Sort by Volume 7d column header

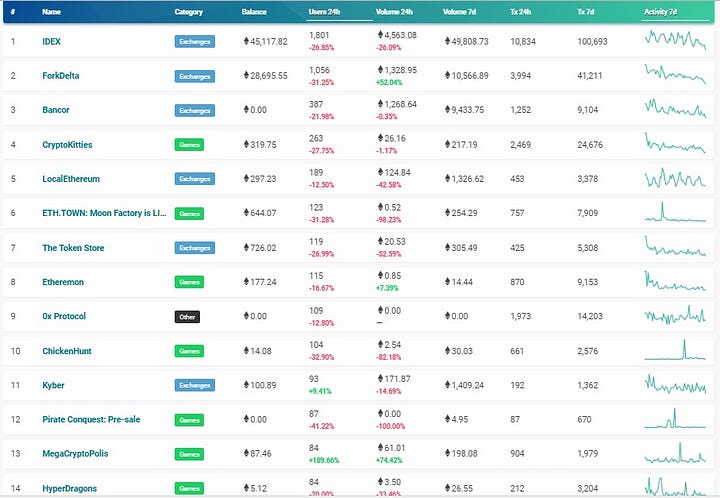point(459,12)
